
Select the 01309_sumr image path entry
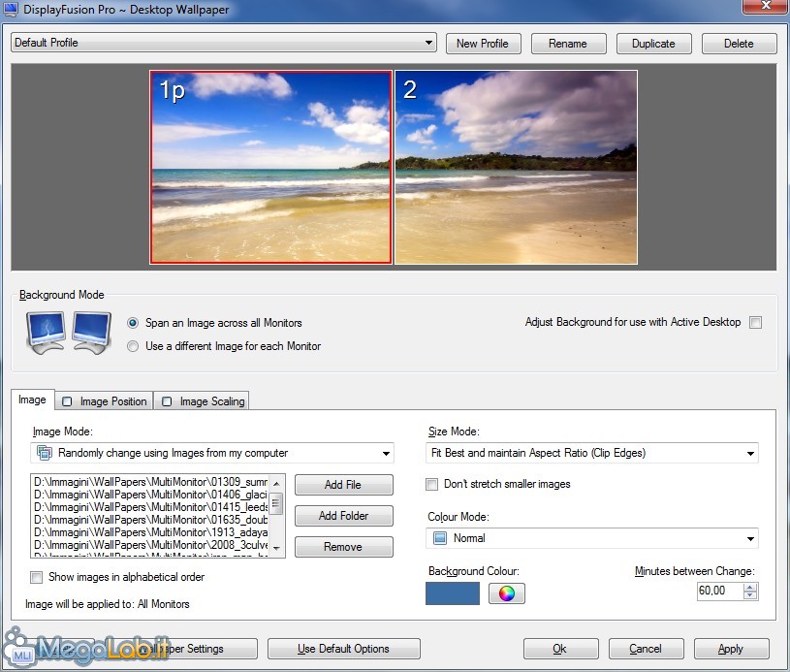tap(150, 482)
